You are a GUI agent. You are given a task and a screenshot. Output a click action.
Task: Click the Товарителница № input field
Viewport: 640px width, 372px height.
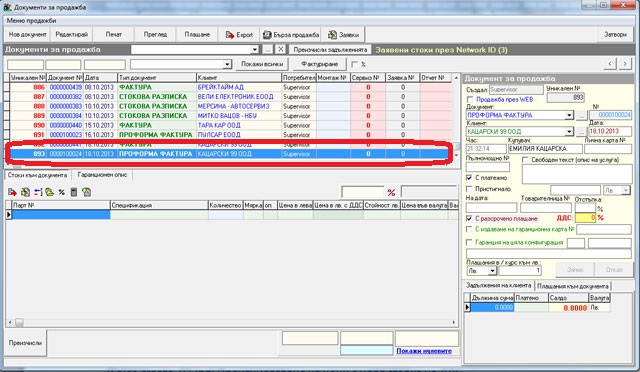click(545, 207)
